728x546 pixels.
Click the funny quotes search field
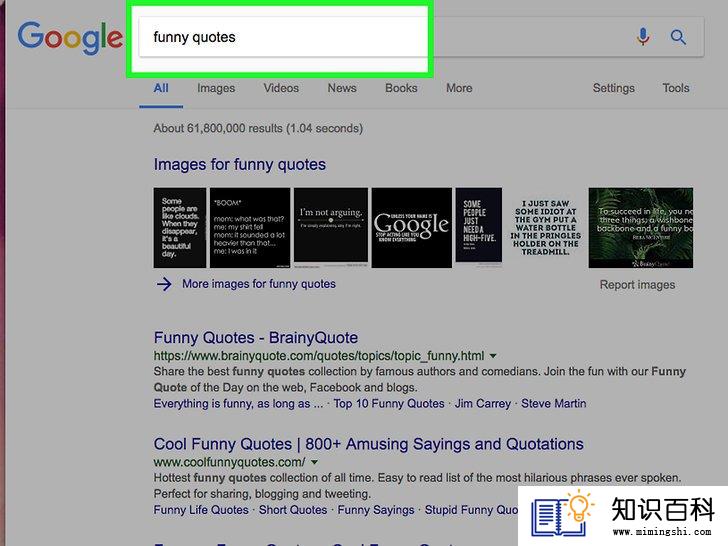click(x=422, y=37)
